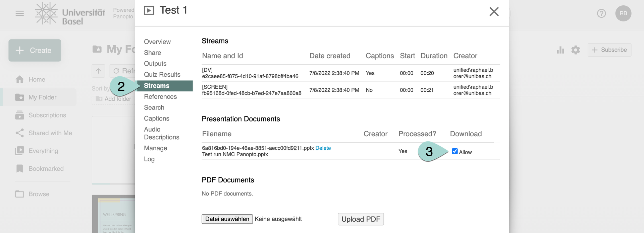Click Datei auswählen file chooser
The height and width of the screenshot is (233, 644).
click(x=227, y=219)
